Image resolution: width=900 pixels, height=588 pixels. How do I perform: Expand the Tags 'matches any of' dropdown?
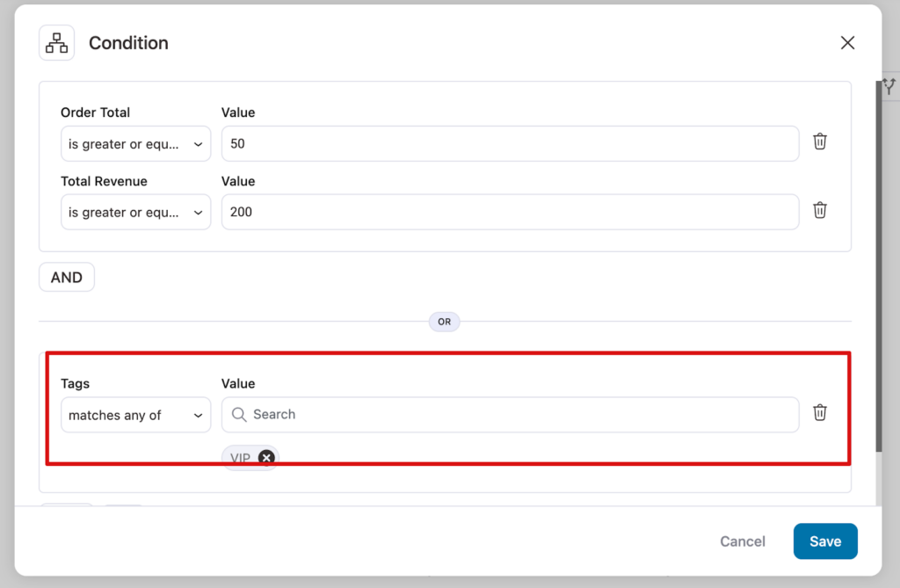[x=135, y=415]
